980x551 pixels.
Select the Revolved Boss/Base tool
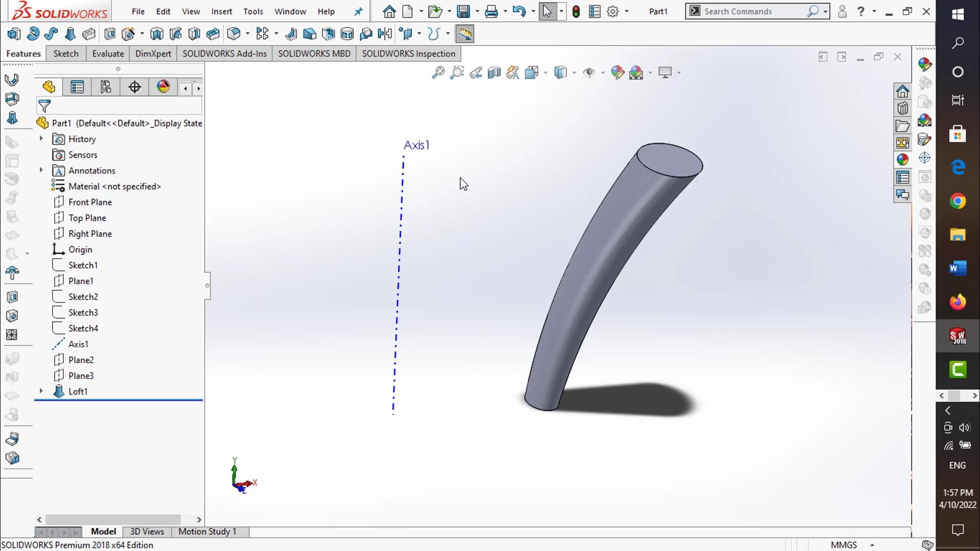tap(33, 34)
